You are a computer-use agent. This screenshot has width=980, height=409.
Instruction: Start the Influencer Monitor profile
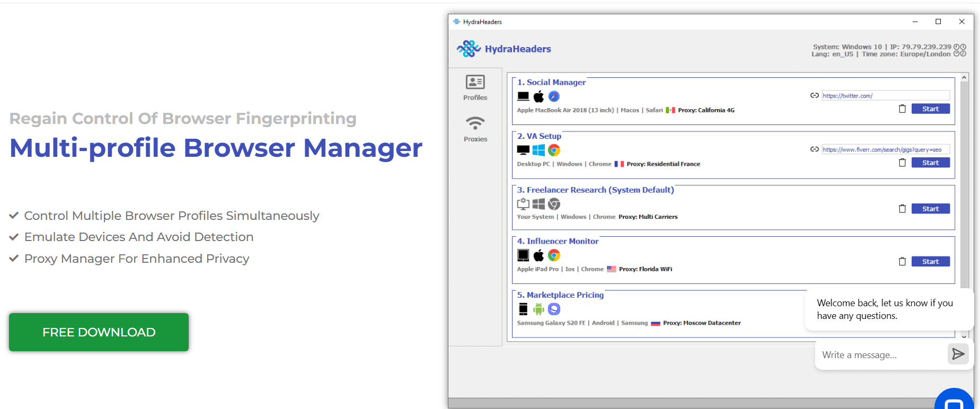tap(930, 261)
